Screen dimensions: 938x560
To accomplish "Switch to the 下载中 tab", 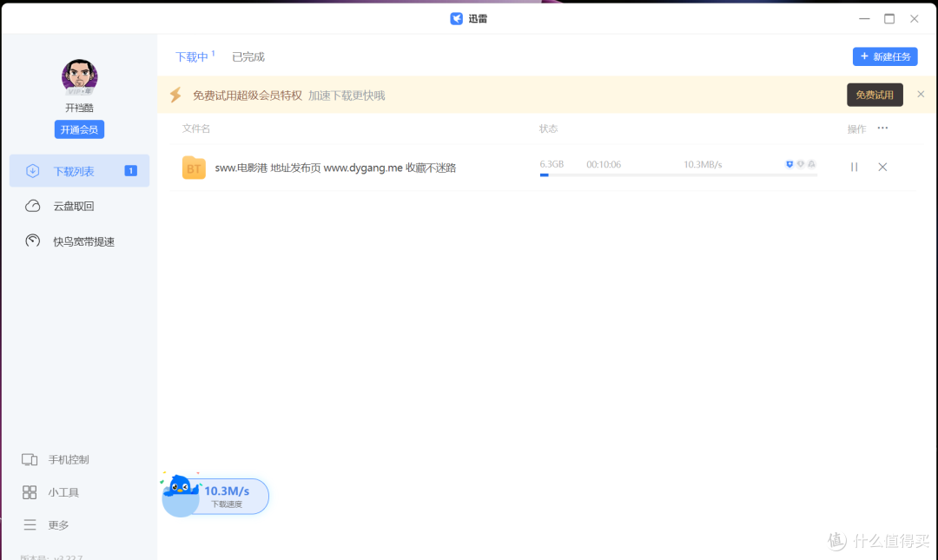I will click(191, 56).
